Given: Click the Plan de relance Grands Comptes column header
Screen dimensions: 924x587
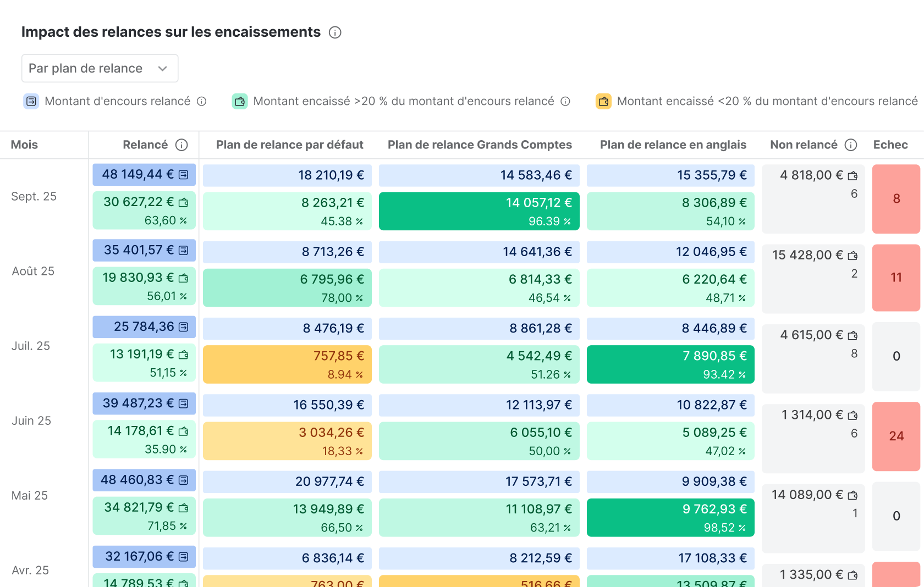Looking at the screenshot, I should pos(479,145).
